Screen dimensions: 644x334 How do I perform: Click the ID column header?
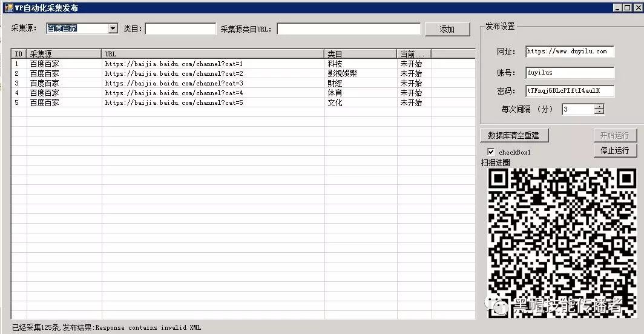[x=19, y=54]
